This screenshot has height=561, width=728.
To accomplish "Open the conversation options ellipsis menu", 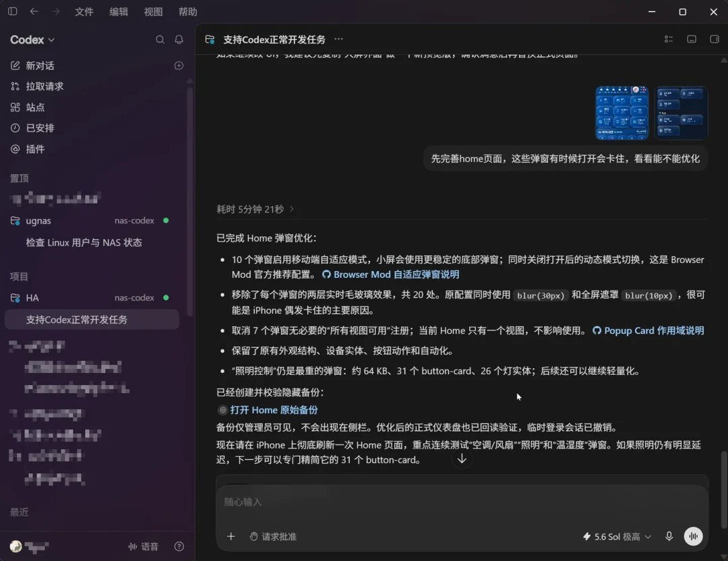I will pyautogui.click(x=339, y=40).
